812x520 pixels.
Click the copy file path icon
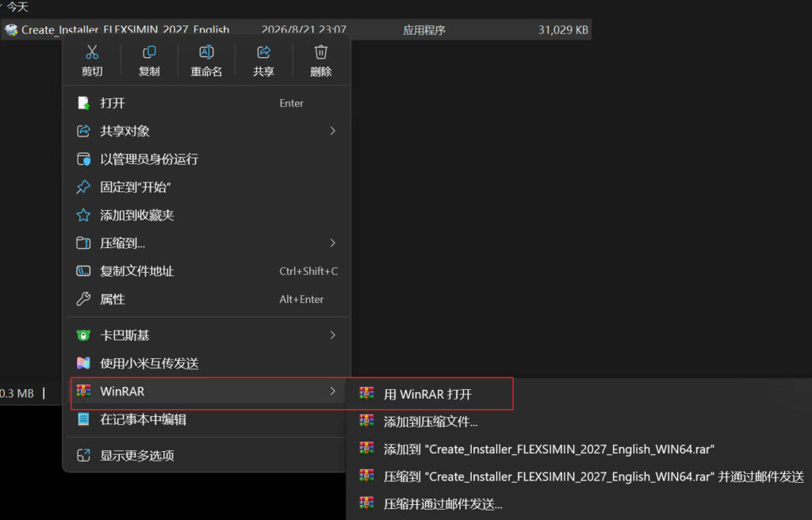pyautogui.click(x=83, y=271)
